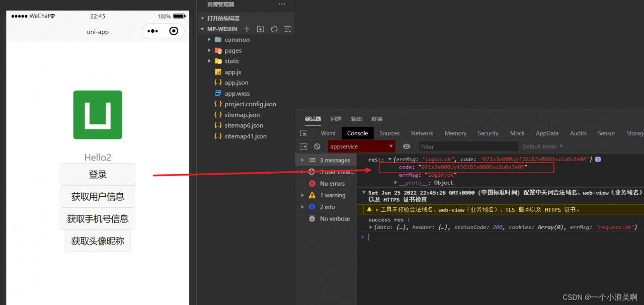
Task: Open sitemap.json file
Action: point(242,115)
